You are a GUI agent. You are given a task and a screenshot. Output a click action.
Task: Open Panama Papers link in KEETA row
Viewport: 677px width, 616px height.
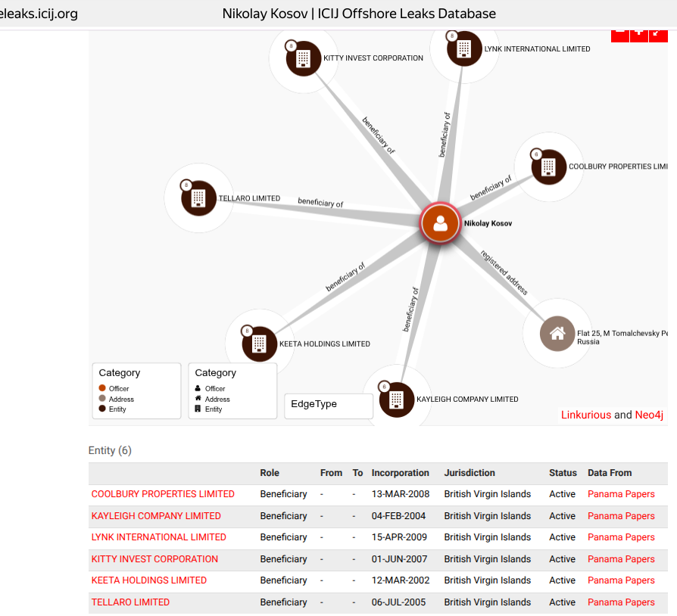click(621, 580)
